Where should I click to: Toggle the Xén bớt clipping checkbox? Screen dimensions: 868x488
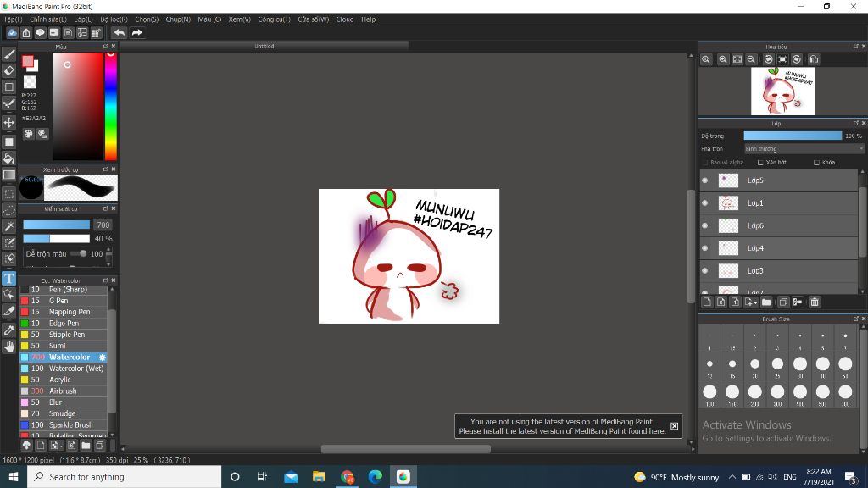tap(760, 163)
